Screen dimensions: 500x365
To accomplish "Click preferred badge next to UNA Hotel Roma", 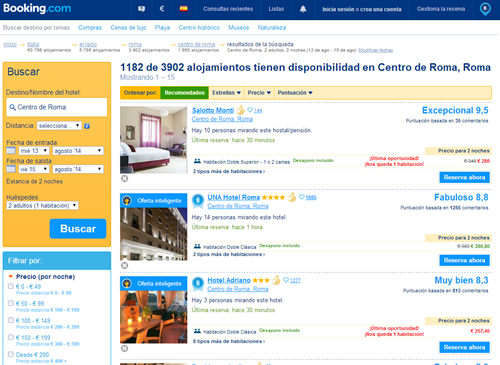I will [x=198, y=200].
